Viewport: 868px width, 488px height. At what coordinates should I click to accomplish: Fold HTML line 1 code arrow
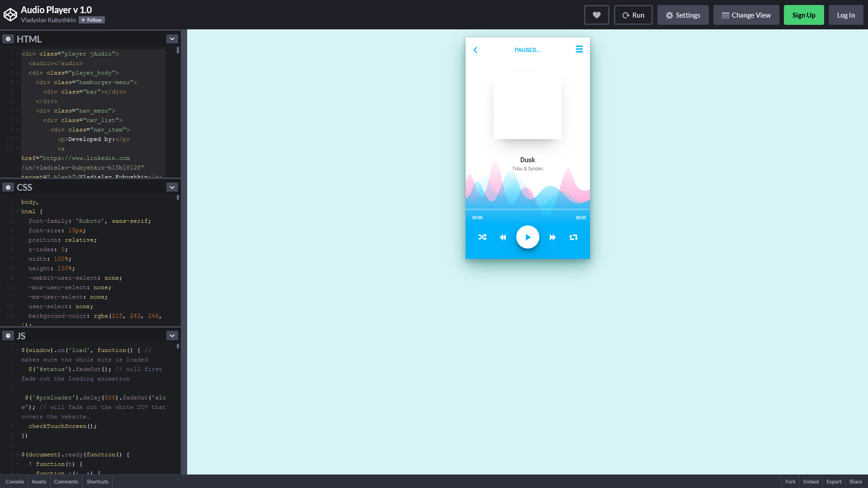(18, 54)
